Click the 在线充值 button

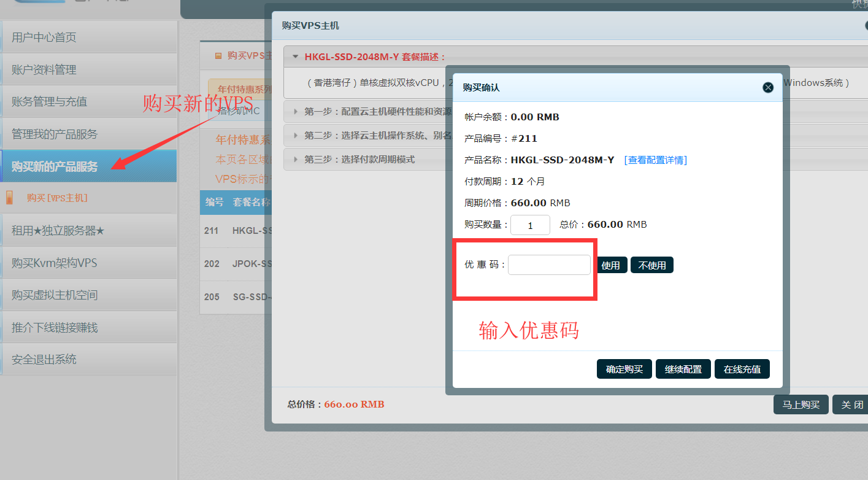coord(742,370)
